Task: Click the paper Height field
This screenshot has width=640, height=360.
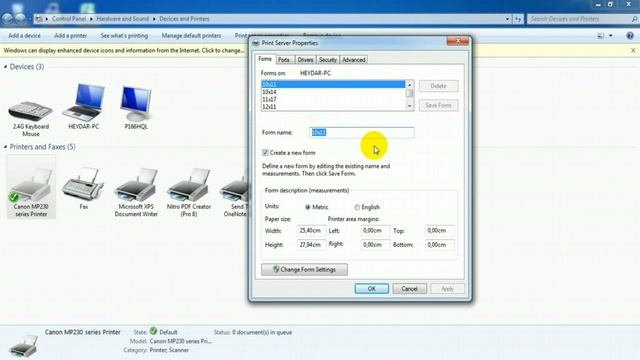Action: click(x=311, y=244)
